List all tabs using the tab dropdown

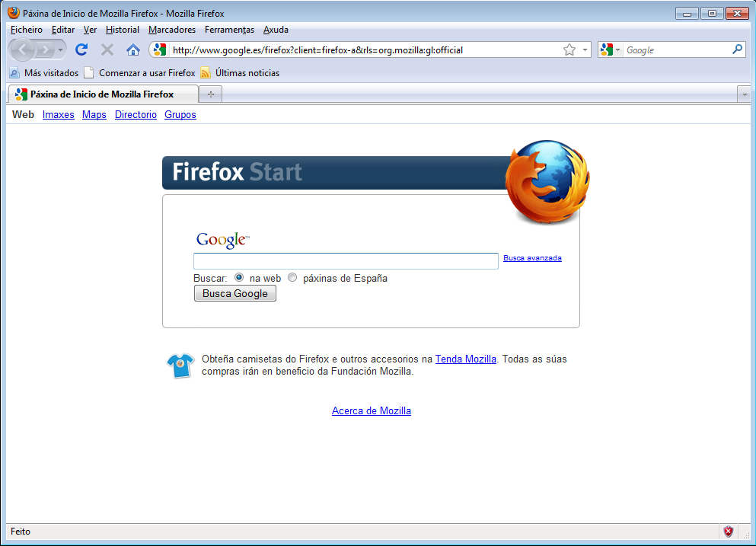point(745,94)
